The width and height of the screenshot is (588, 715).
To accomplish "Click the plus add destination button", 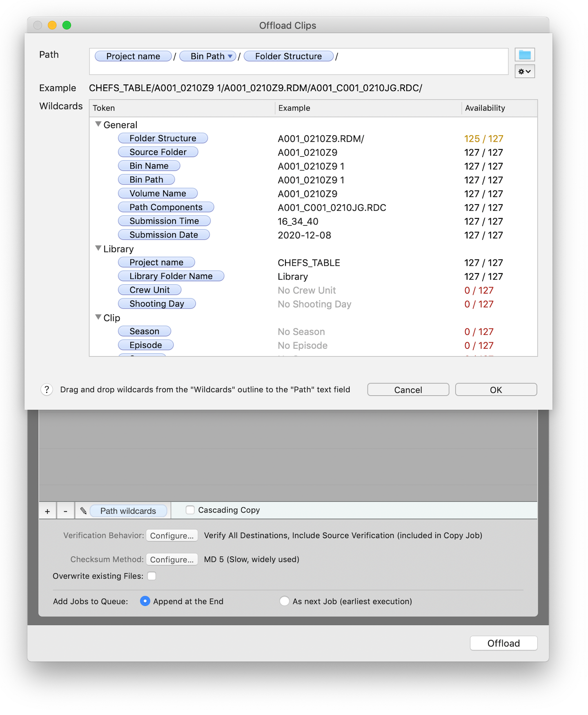I will (x=48, y=511).
